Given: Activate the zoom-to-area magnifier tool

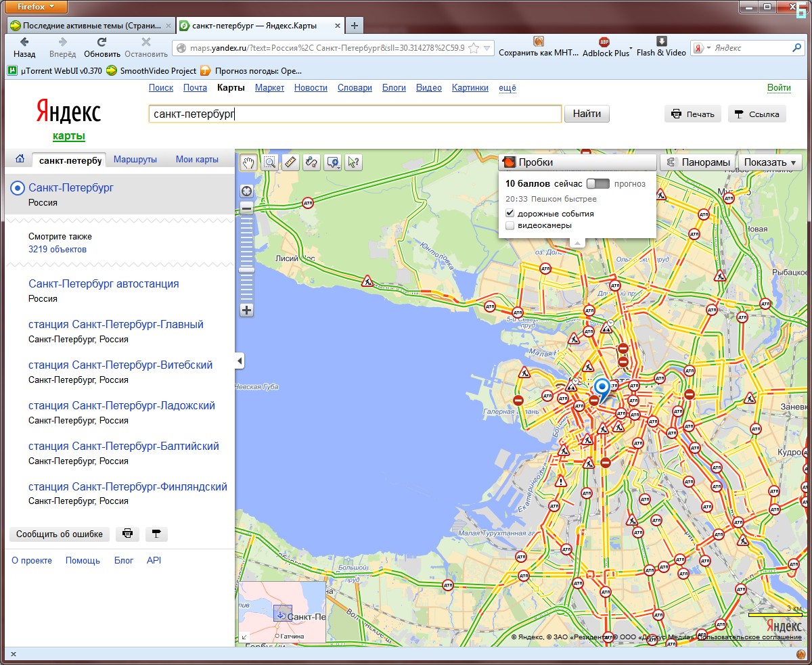Looking at the screenshot, I should pos(270,162).
